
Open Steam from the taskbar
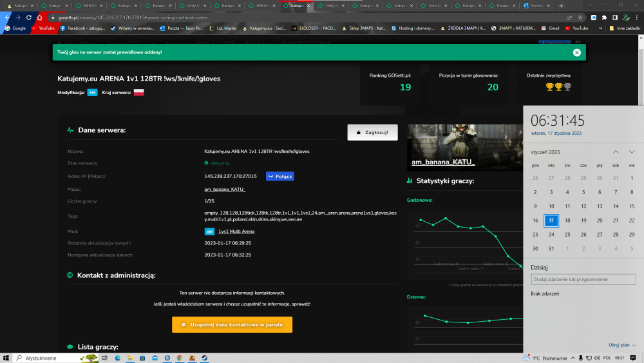[205, 358]
